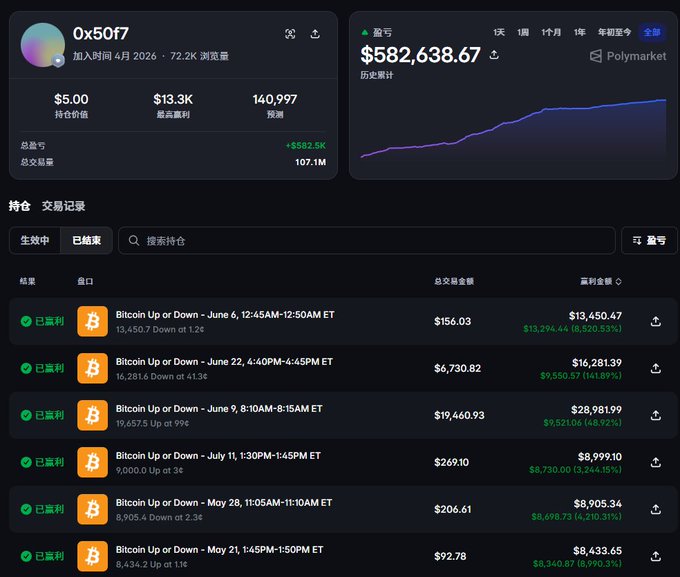Select the 1天 time range
The width and height of the screenshot is (680, 577).
pos(499,32)
